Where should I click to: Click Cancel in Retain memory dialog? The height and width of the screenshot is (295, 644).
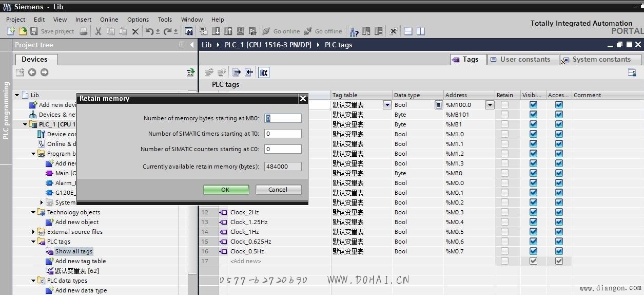tap(278, 190)
